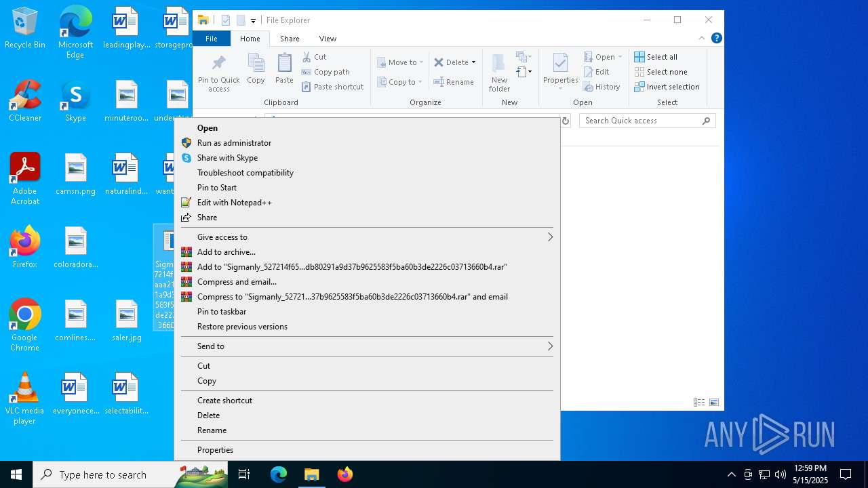Switch to the View ribbon tab
The image size is (868, 488).
tap(328, 39)
